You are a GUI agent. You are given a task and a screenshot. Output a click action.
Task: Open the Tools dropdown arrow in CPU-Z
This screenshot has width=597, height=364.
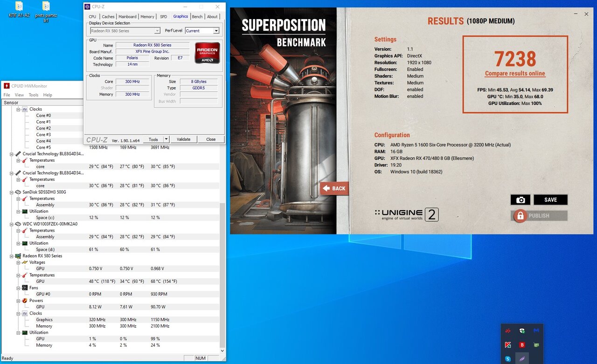[167, 139]
